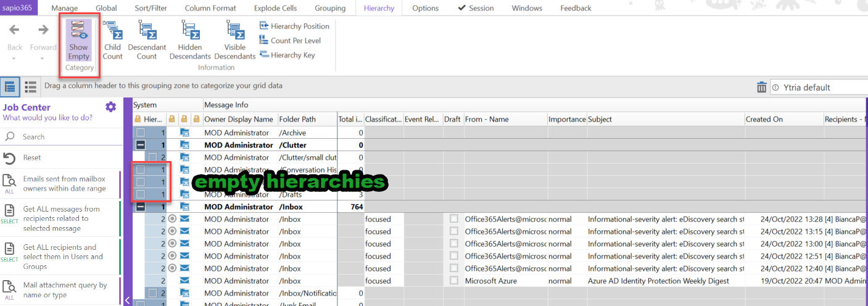Click the Reset icon in Job Center
This screenshot has width=868, height=306.
click(10, 158)
